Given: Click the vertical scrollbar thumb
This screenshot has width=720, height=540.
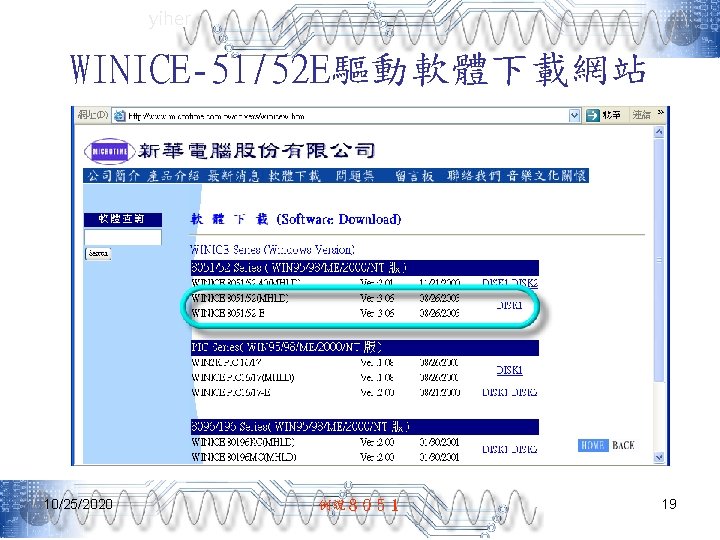Looking at the screenshot, I should 659,260.
